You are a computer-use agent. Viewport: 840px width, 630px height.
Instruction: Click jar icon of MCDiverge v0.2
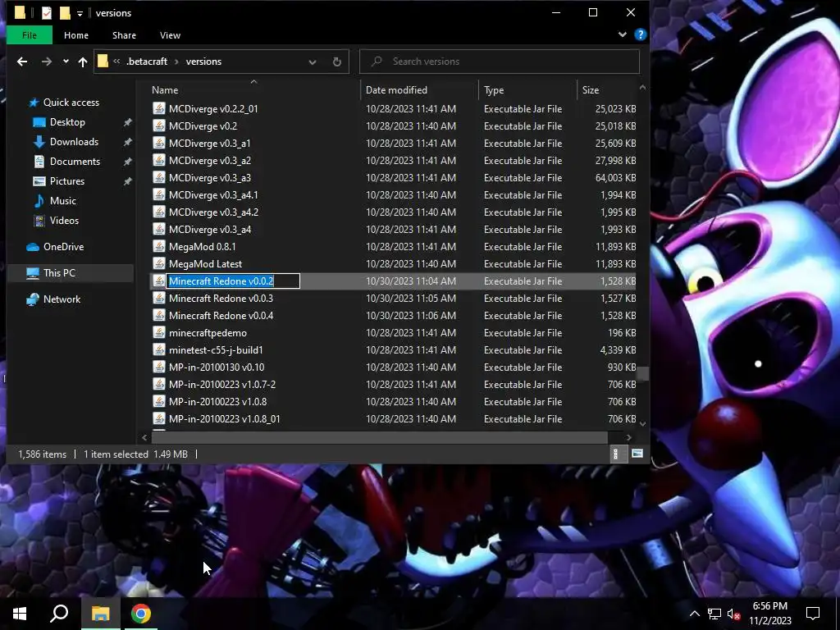point(158,126)
